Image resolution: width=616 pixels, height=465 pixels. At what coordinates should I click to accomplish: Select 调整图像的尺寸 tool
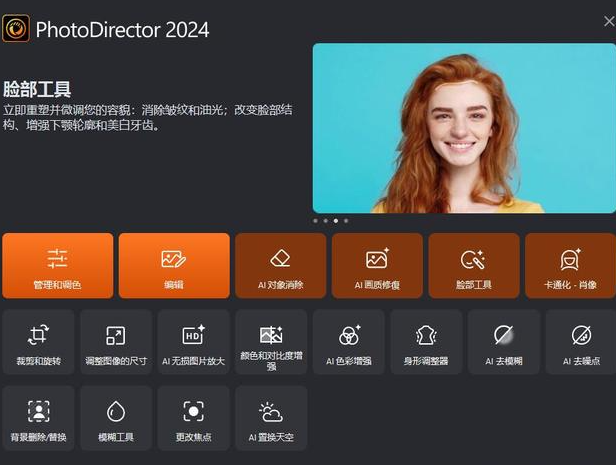pyautogui.click(x=116, y=342)
